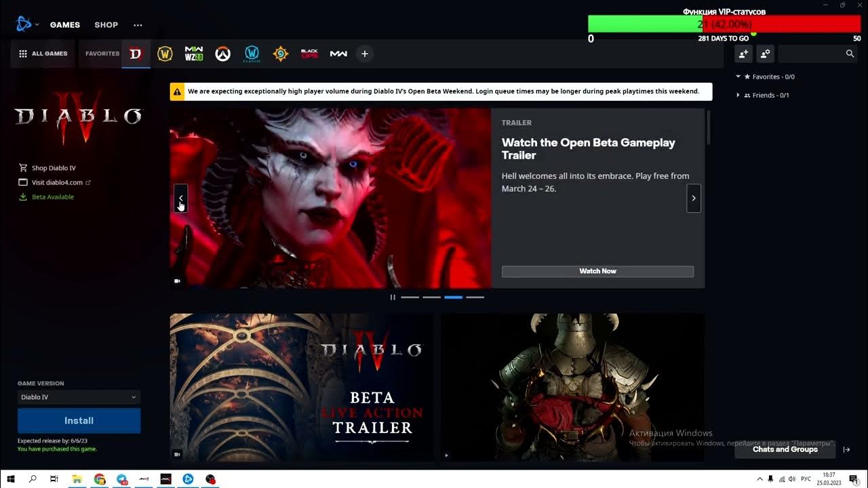The width and height of the screenshot is (868, 488).
Task: Open Shop Diablo IV link
Action: [54, 168]
